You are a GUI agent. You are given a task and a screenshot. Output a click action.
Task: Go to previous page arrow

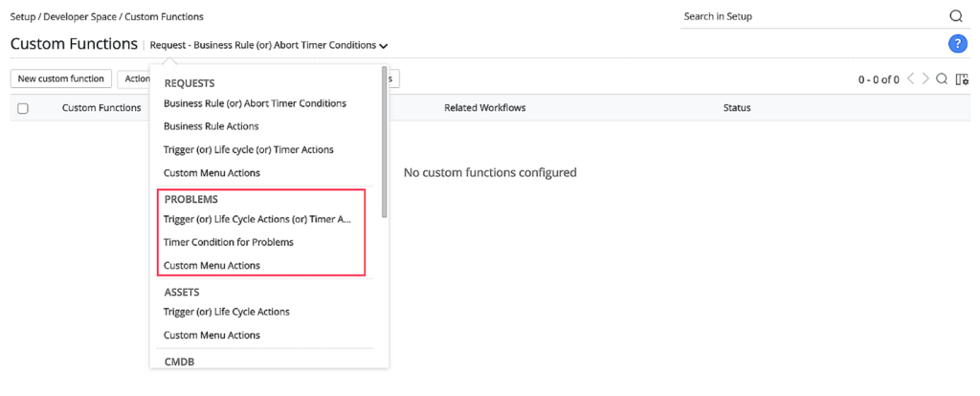click(x=911, y=78)
